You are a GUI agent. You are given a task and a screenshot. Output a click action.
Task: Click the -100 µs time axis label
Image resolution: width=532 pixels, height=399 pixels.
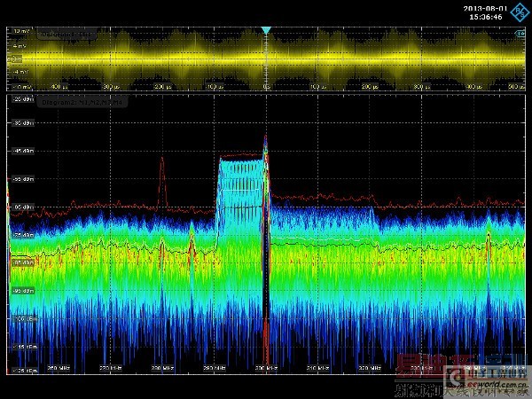coord(215,87)
